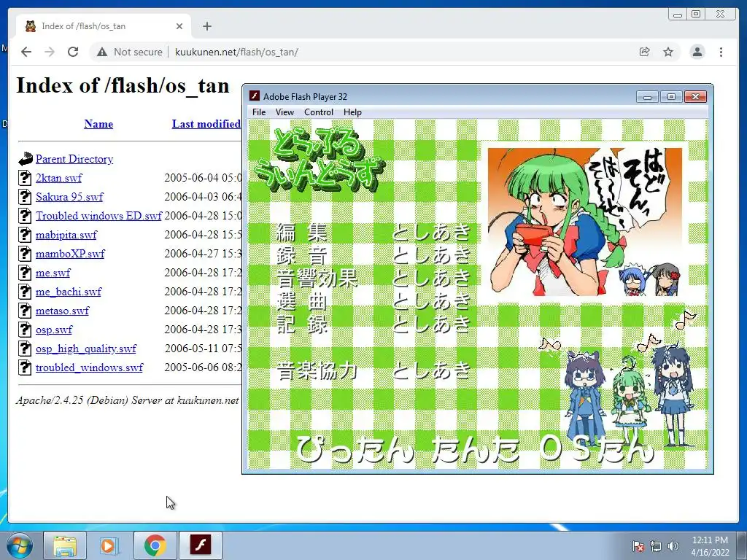
Task: Open the Troubled windows ED.swf link
Action: pyautogui.click(x=98, y=216)
